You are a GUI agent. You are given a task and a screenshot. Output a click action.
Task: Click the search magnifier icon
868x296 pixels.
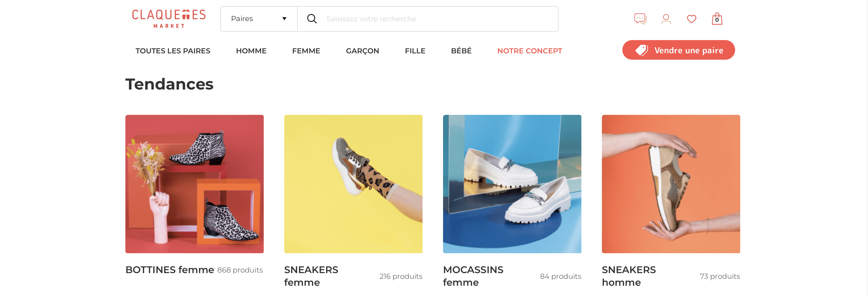click(312, 19)
